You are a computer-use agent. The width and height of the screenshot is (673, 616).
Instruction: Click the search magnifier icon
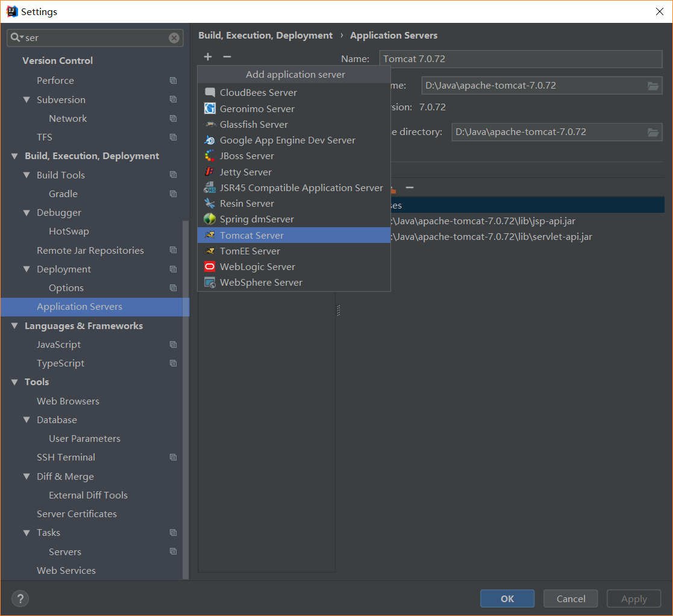(x=16, y=37)
